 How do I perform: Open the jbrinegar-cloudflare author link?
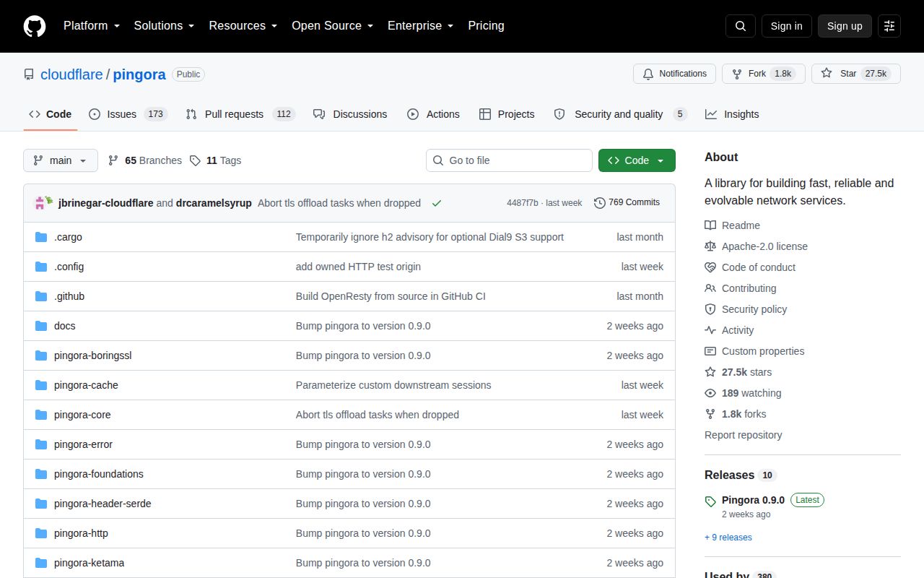(x=105, y=203)
